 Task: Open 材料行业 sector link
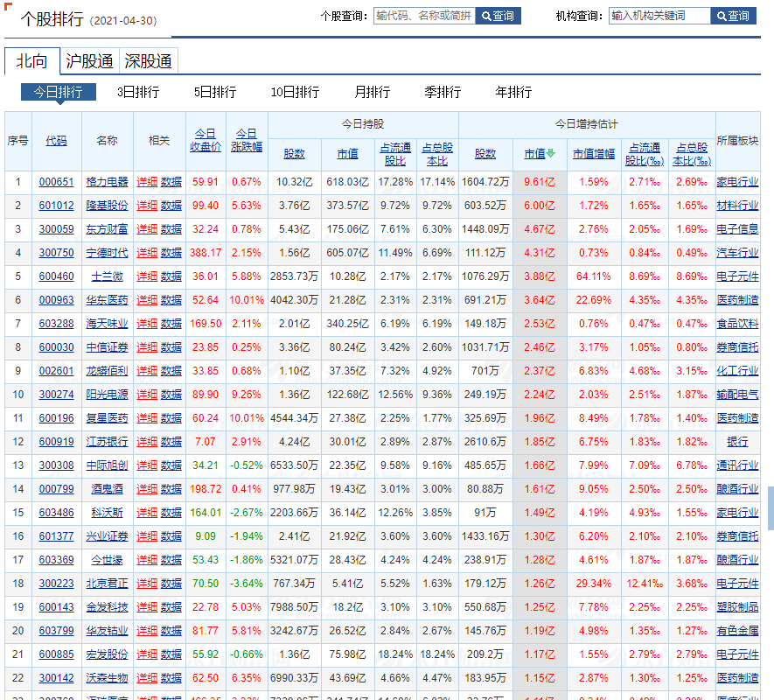click(x=737, y=206)
